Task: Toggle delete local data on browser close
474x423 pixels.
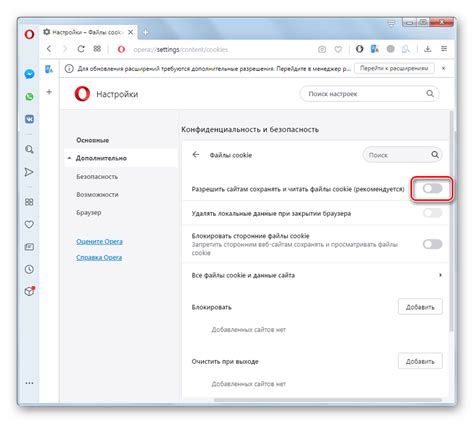Action: pyautogui.click(x=432, y=213)
